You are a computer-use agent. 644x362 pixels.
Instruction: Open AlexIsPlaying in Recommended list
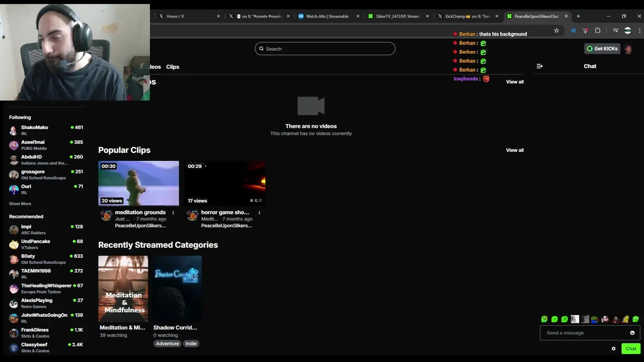[46, 303]
